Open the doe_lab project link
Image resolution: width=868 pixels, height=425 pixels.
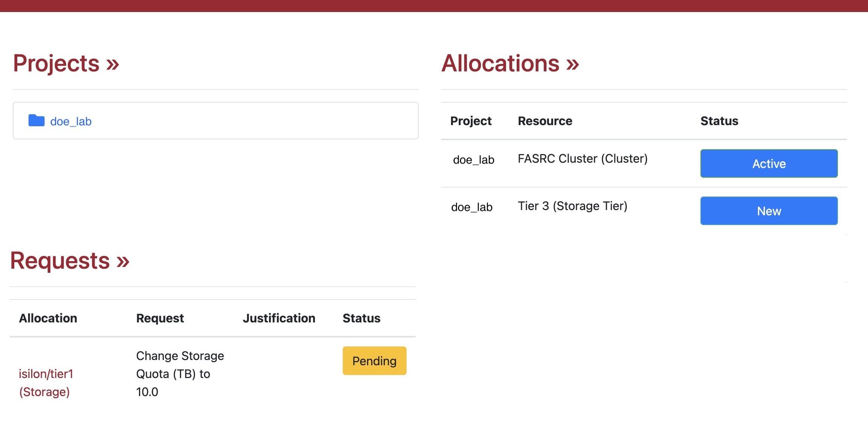71,121
